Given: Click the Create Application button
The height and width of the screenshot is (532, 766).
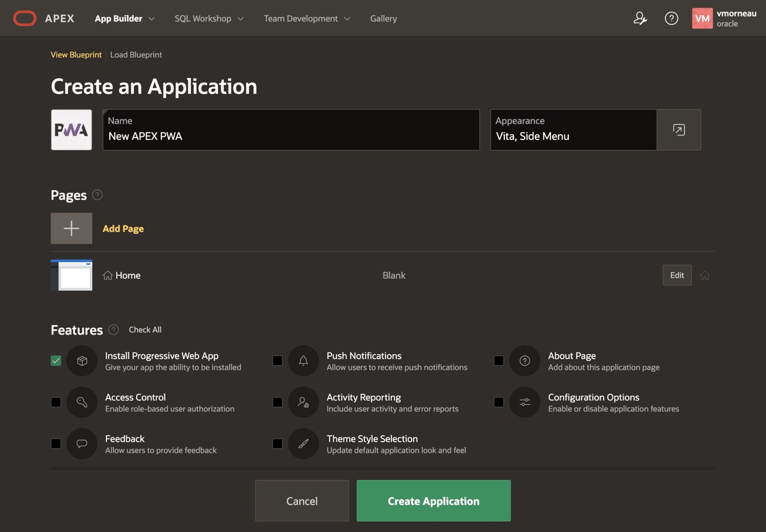Looking at the screenshot, I should point(433,501).
